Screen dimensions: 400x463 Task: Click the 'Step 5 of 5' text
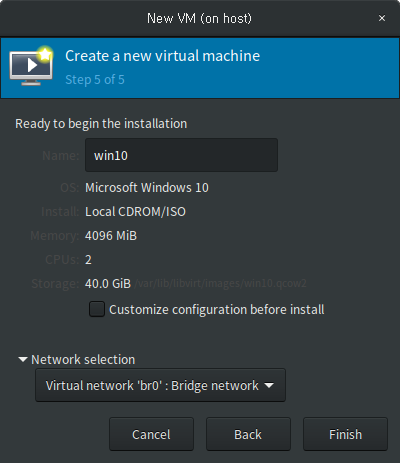[95, 80]
